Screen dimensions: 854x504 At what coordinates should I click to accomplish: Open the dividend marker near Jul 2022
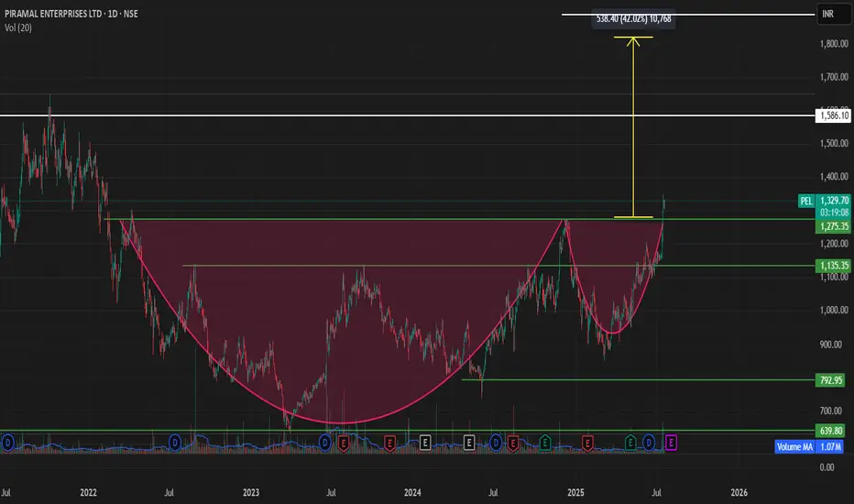[x=175, y=443]
